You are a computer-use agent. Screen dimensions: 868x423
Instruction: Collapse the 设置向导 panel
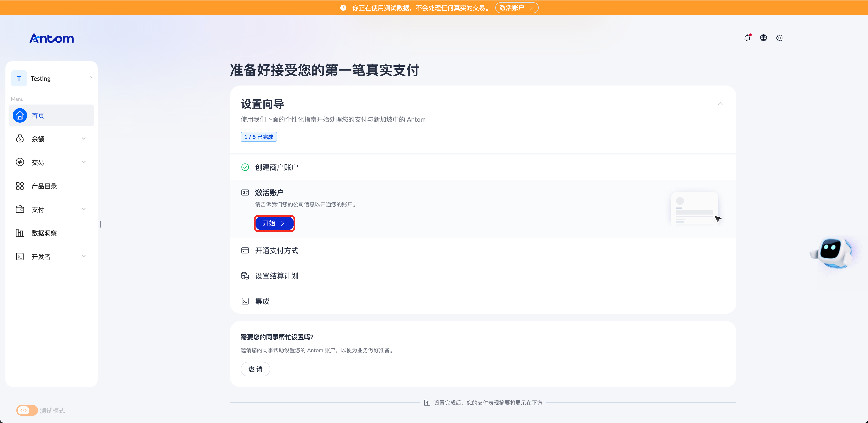point(720,103)
